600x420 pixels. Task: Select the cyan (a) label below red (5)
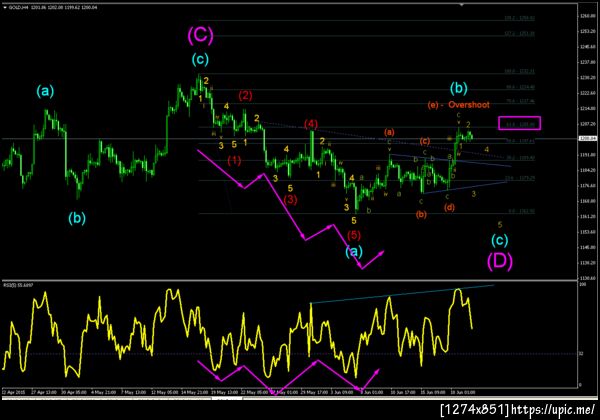(354, 251)
